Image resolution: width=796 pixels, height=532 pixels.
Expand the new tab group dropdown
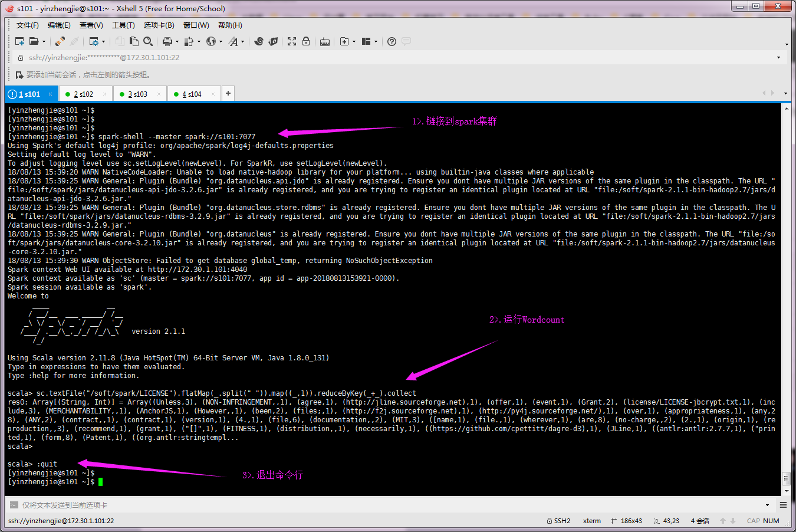pyautogui.click(x=354, y=41)
